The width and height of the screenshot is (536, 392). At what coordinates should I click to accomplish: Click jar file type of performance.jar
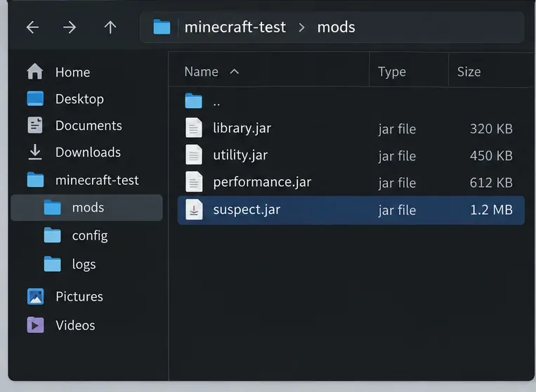coord(397,183)
